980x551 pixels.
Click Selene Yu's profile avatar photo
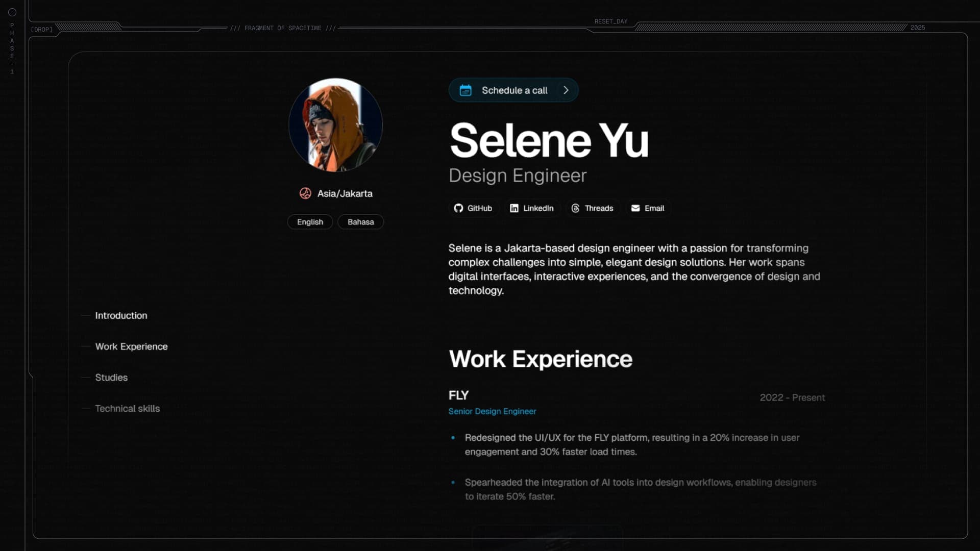pyautogui.click(x=335, y=125)
